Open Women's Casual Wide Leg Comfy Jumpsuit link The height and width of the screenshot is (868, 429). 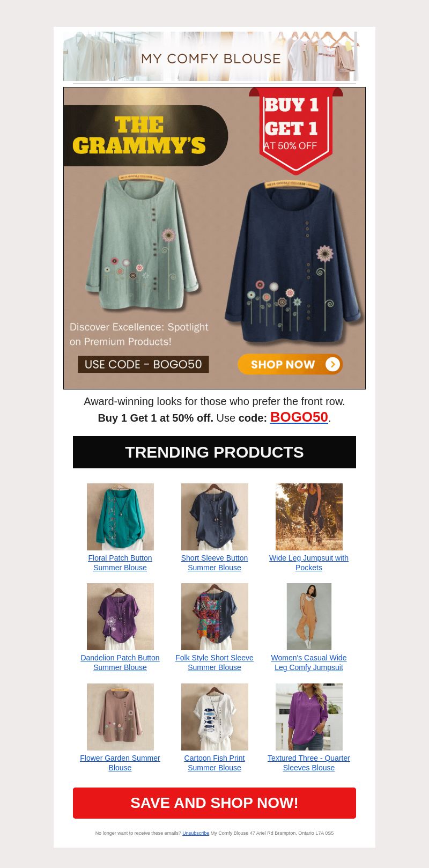pos(309,663)
